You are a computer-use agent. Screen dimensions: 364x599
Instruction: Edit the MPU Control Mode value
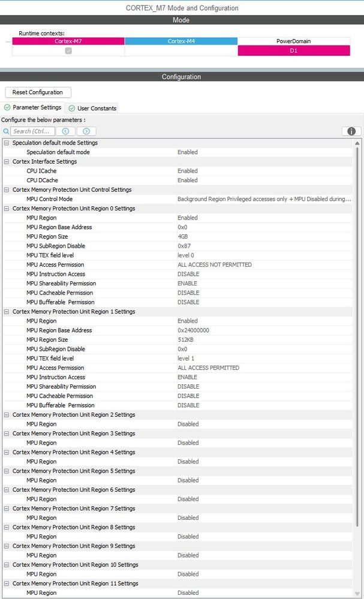click(264, 199)
